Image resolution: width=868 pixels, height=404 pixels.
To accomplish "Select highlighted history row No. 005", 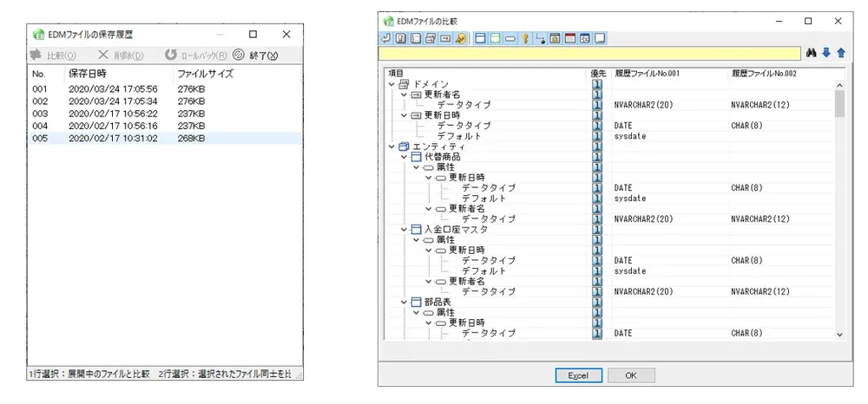I will point(164,138).
